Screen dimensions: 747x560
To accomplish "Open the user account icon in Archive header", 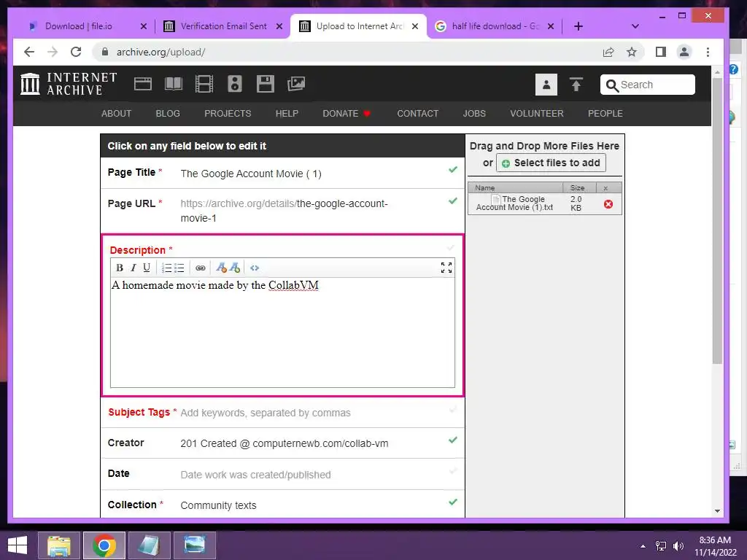I will tap(546, 85).
